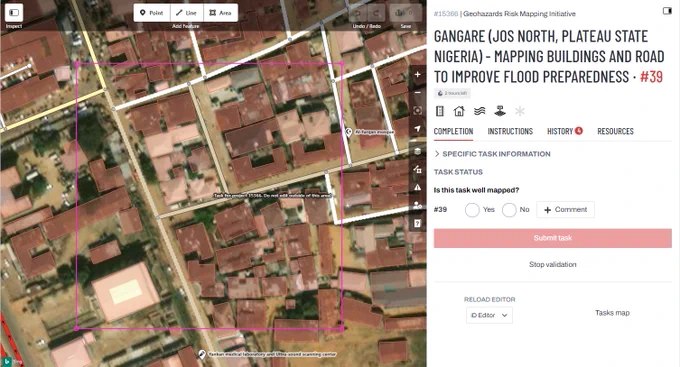Zoom out with the minus map control

(417, 92)
